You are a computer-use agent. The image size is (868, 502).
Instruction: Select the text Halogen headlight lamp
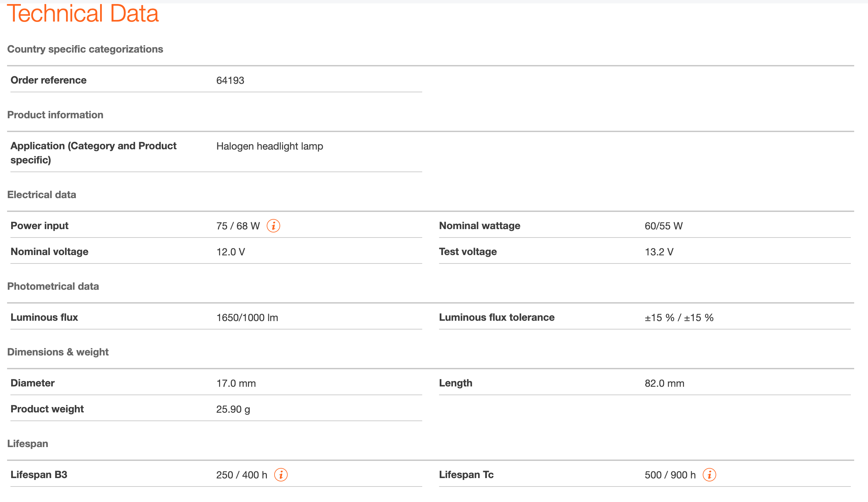[270, 146]
